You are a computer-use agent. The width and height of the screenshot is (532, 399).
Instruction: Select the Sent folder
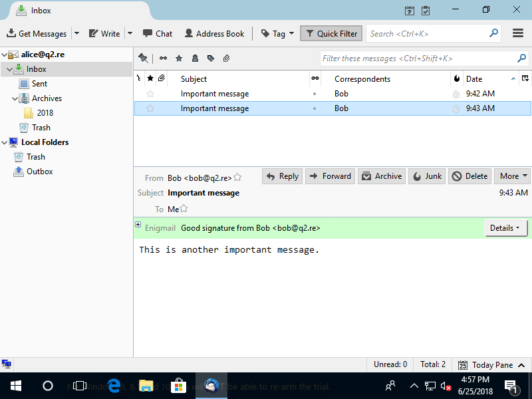coord(39,84)
